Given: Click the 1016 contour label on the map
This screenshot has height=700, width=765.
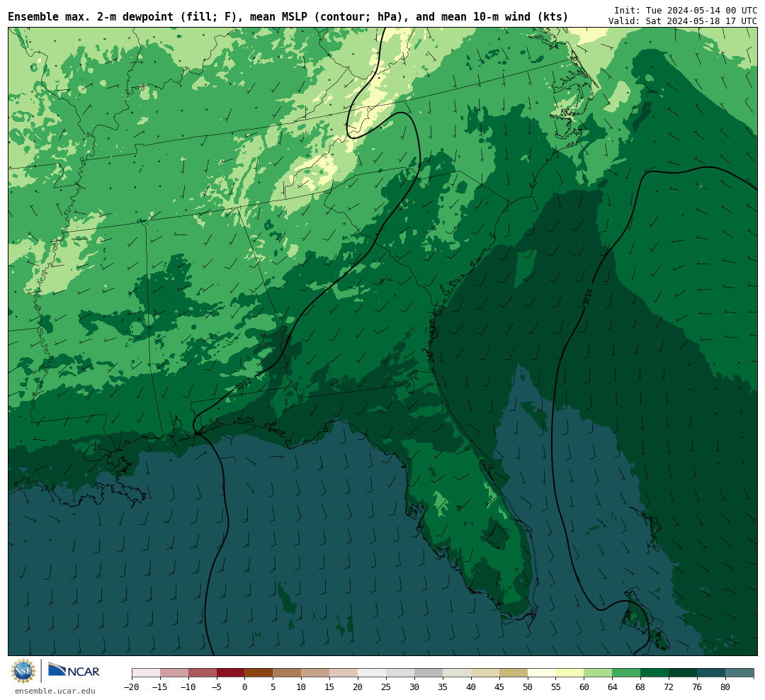Looking at the screenshot, I should click(x=588, y=298).
